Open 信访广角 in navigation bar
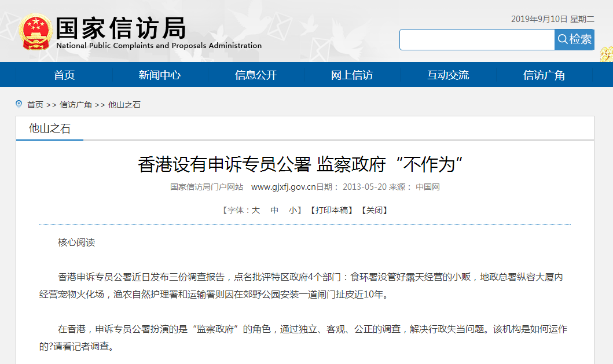The height and width of the screenshot is (364, 613). click(x=544, y=75)
